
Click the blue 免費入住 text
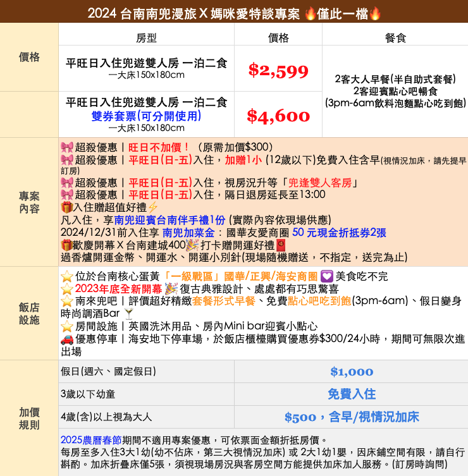click(x=352, y=394)
